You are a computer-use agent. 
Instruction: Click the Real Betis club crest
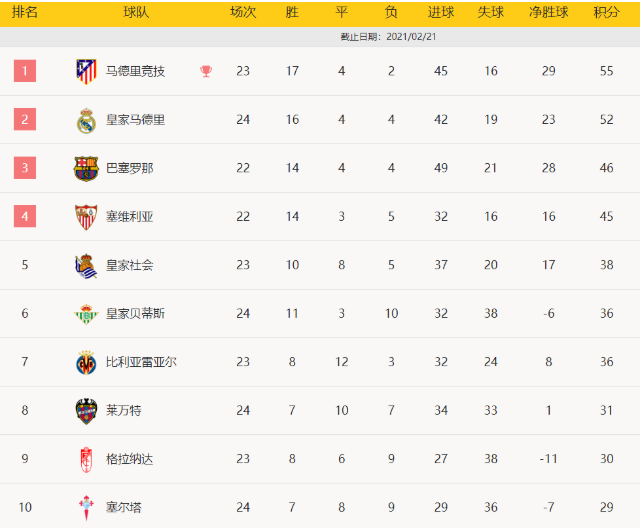(86, 314)
